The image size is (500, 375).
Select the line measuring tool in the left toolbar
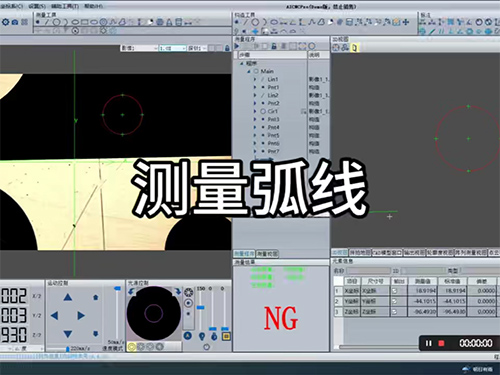47,22
